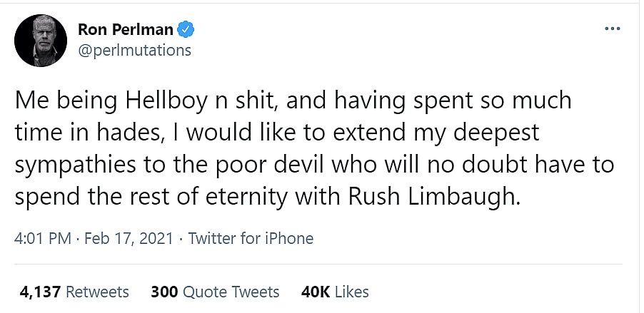Open the Ron Perlman display name
The height and width of the screenshot is (313, 644).
click(x=125, y=31)
